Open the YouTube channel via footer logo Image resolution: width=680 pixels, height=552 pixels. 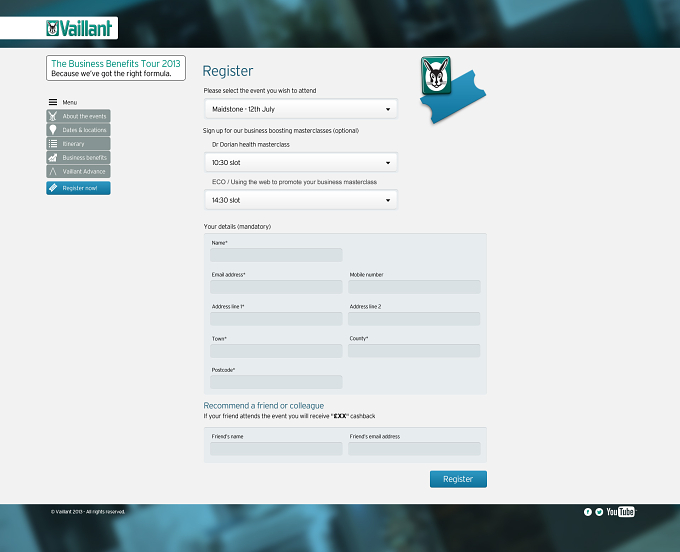621,512
